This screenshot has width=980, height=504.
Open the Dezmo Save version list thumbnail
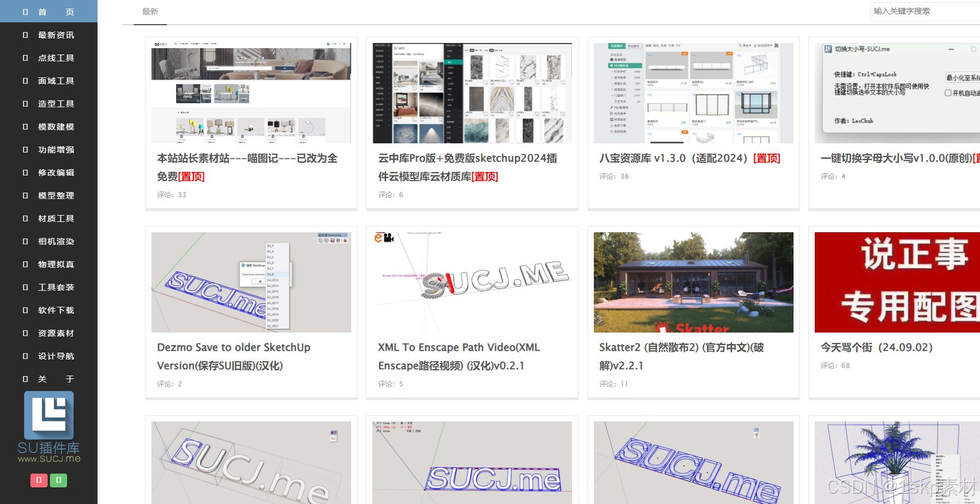(x=251, y=282)
